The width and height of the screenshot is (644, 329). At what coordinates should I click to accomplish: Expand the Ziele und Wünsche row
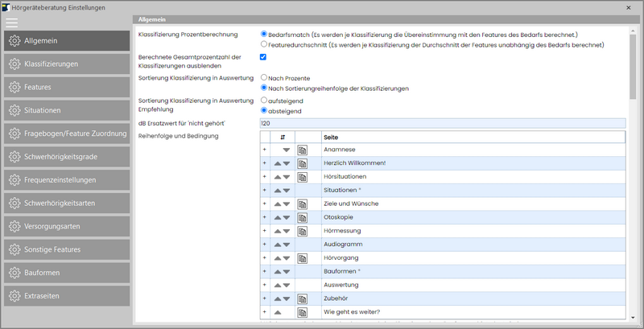point(264,204)
